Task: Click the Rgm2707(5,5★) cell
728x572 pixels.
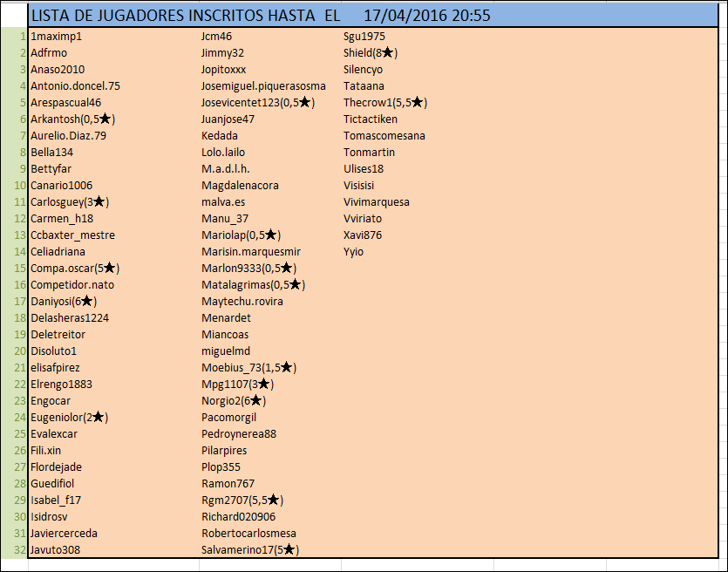Action: tap(242, 500)
